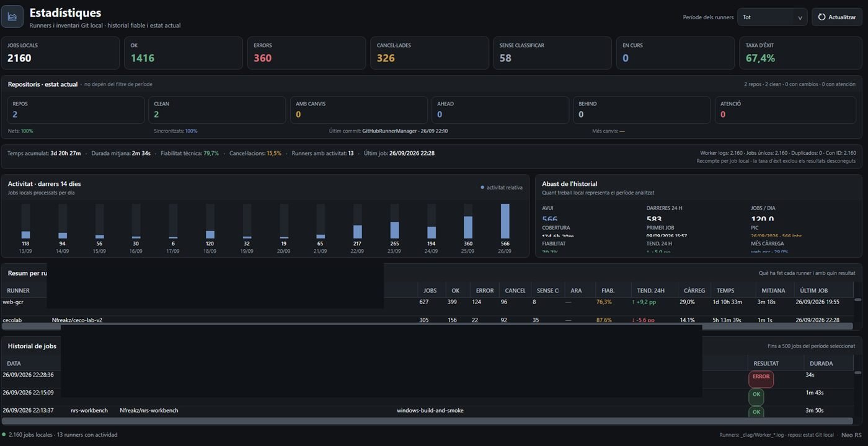The width and height of the screenshot is (868, 446).
Task: Click the Actualitzar refresh button
Action: pos(836,17)
